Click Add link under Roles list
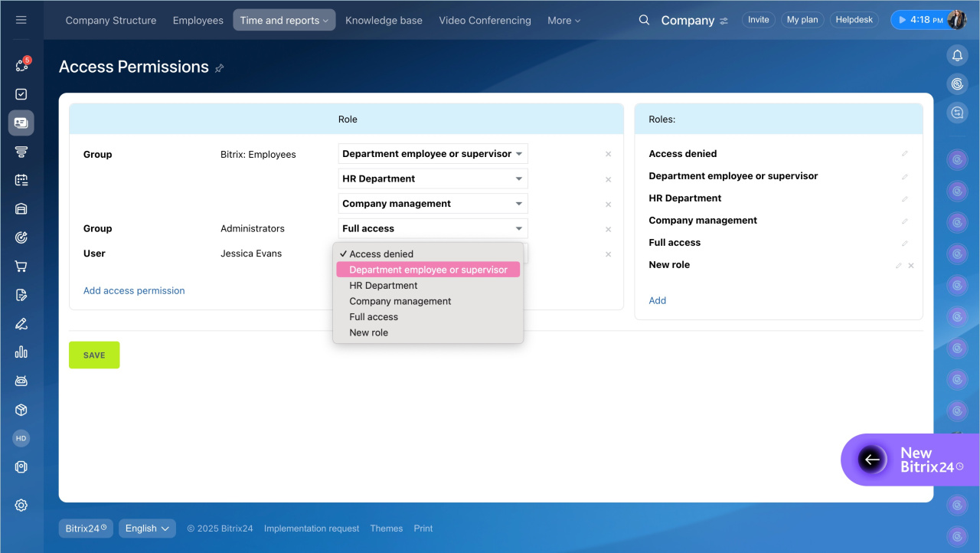The image size is (980, 553). [657, 301]
